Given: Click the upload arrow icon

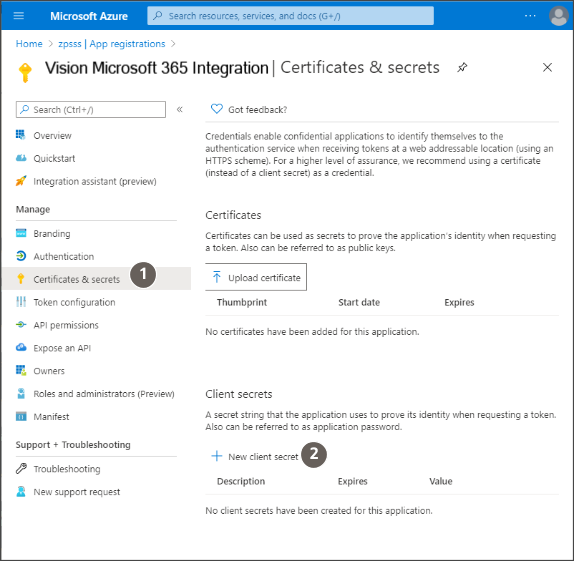Looking at the screenshot, I should [x=217, y=277].
